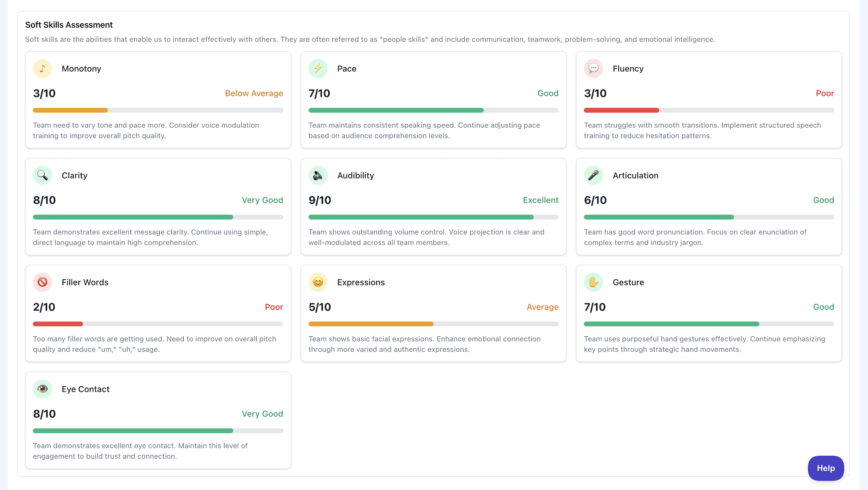Image resolution: width=868 pixels, height=490 pixels.
Task: Click the Eye Contact eye icon
Action: (x=42, y=389)
